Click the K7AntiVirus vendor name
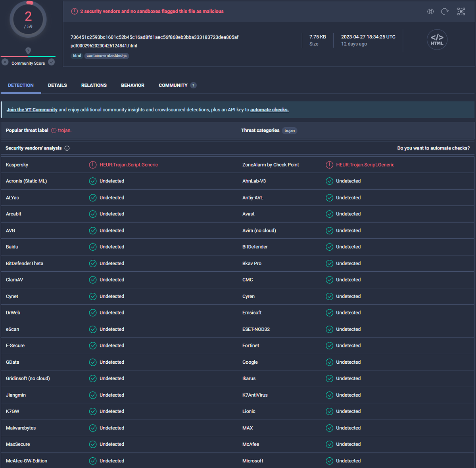The height and width of the screenshot is (468, 476). click(x=255, y=395)
